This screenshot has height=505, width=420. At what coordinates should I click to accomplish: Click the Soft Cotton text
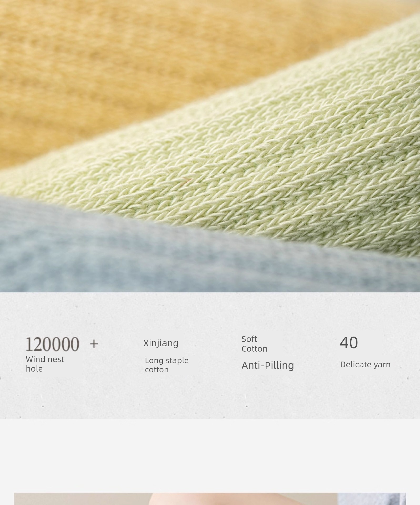click(x=254, y=344)
